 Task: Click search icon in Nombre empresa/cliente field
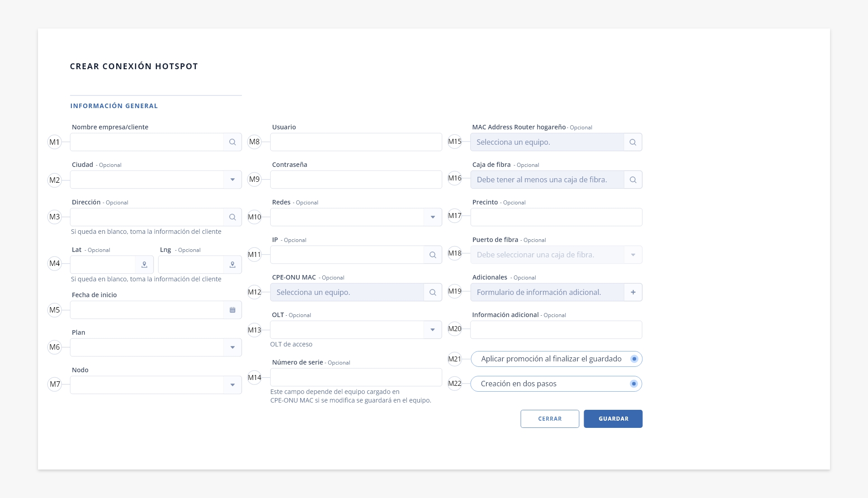click(232, 142)
